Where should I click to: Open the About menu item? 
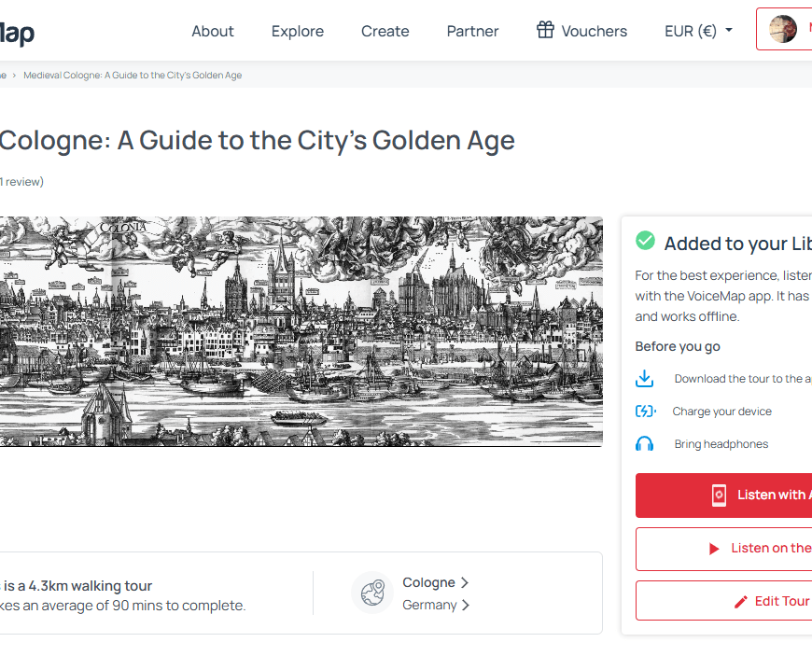pos(213,31)
